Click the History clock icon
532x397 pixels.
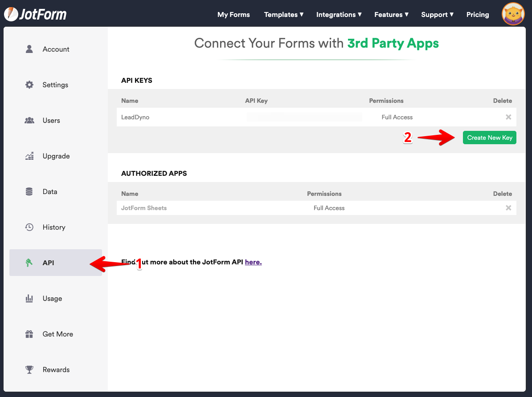click(x=29, y=227)
